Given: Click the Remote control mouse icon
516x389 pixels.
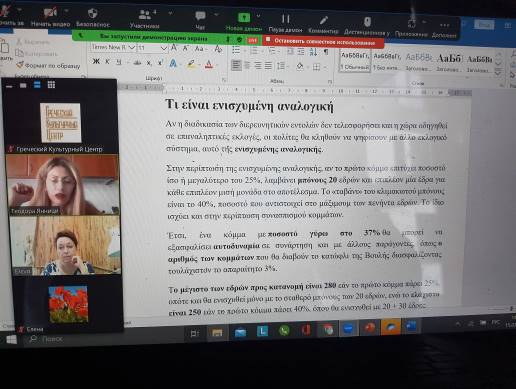Looking at the screenshot, I should (x=367, y=25).
